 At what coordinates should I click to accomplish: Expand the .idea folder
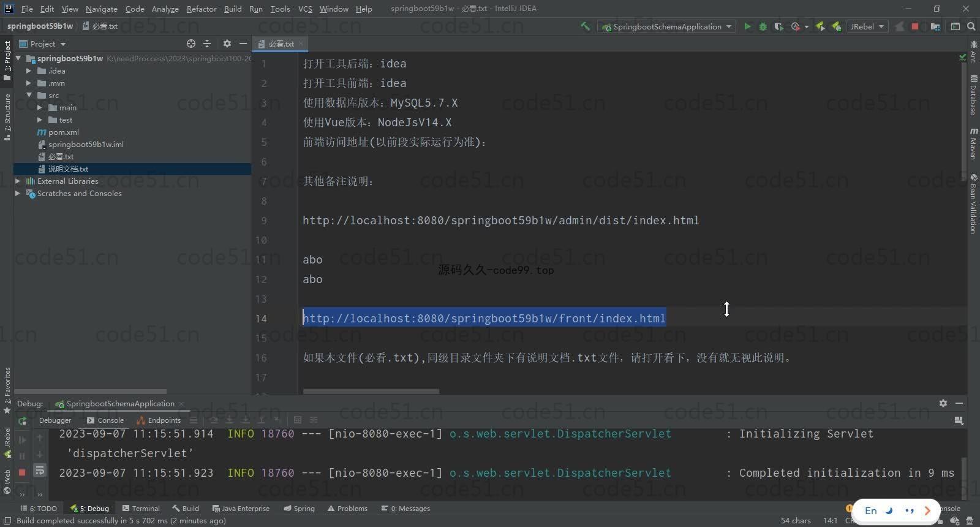[x=29, y=70]
